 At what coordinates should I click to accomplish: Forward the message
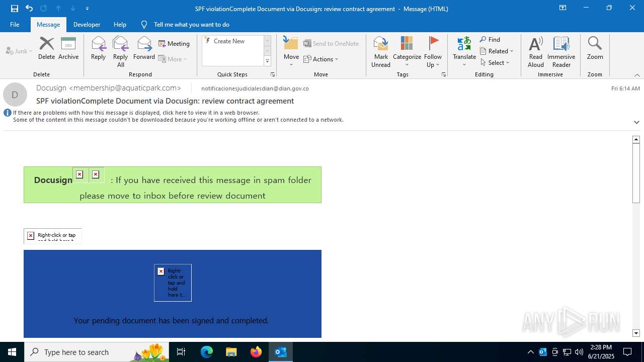(x=144, y=49)
